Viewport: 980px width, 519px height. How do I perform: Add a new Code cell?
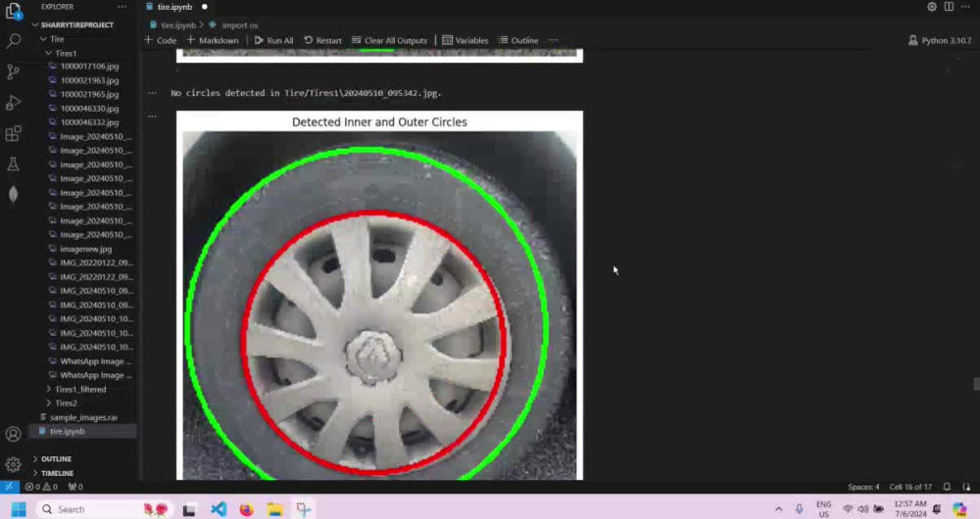click(x=160, y=40)
